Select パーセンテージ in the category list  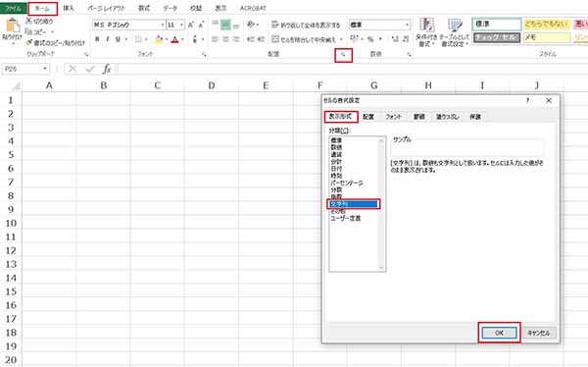click(347, 183)
